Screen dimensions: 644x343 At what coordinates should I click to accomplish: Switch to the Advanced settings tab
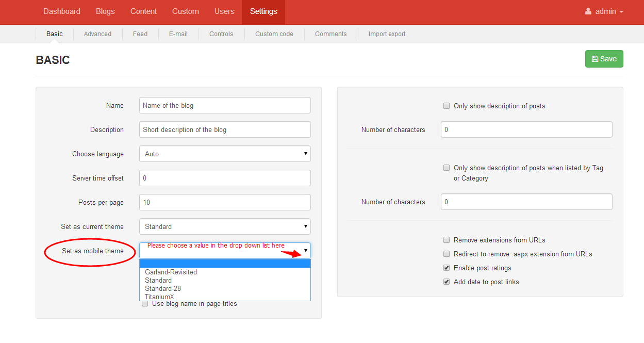click(x=97, y=34)
